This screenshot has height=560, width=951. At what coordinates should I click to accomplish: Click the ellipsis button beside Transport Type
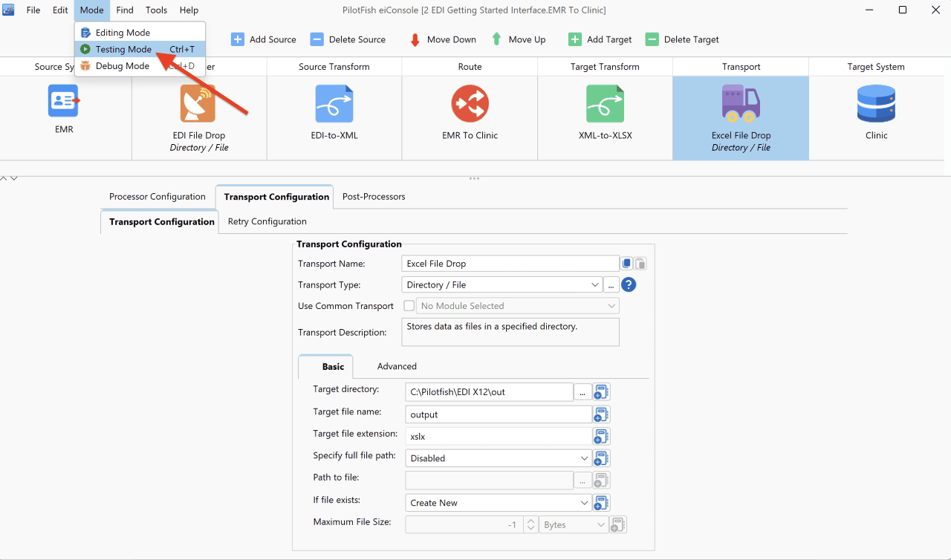(x=611, y=285)
